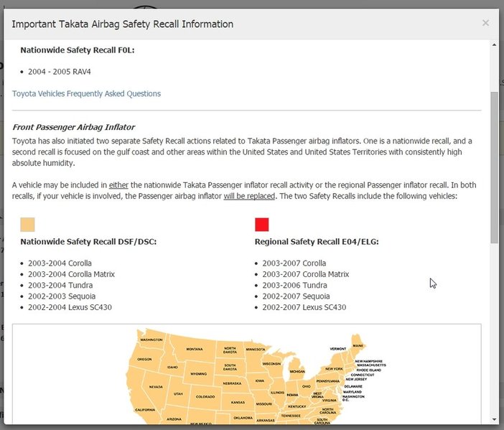Screen dimensions: 504x430
Task: Click Regional Safety Recall E04/ELG heading
Action: (317, 242)
